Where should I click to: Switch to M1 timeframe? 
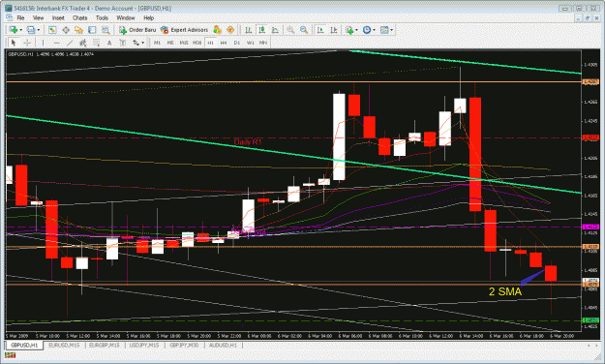[157, 43]
